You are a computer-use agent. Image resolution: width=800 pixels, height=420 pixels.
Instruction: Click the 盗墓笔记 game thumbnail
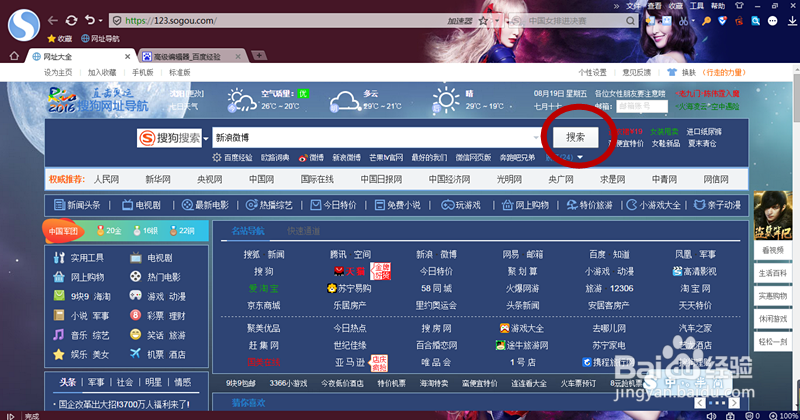point(772,216)
